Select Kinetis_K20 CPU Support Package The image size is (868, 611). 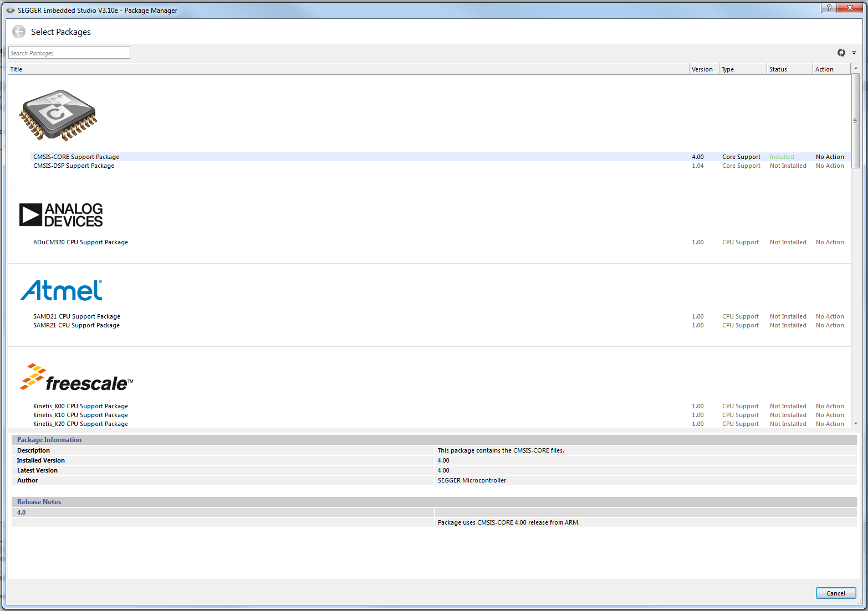(440, 424)
